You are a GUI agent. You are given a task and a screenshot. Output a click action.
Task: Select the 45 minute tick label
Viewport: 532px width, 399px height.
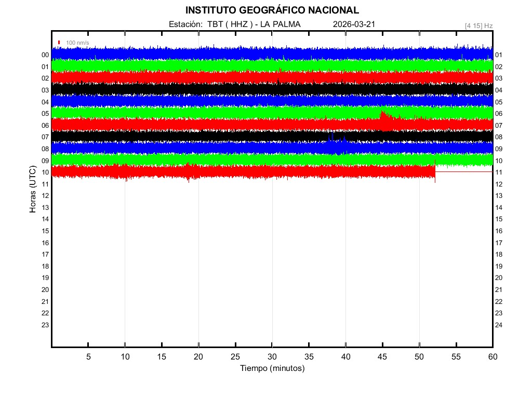pos(382,356)
